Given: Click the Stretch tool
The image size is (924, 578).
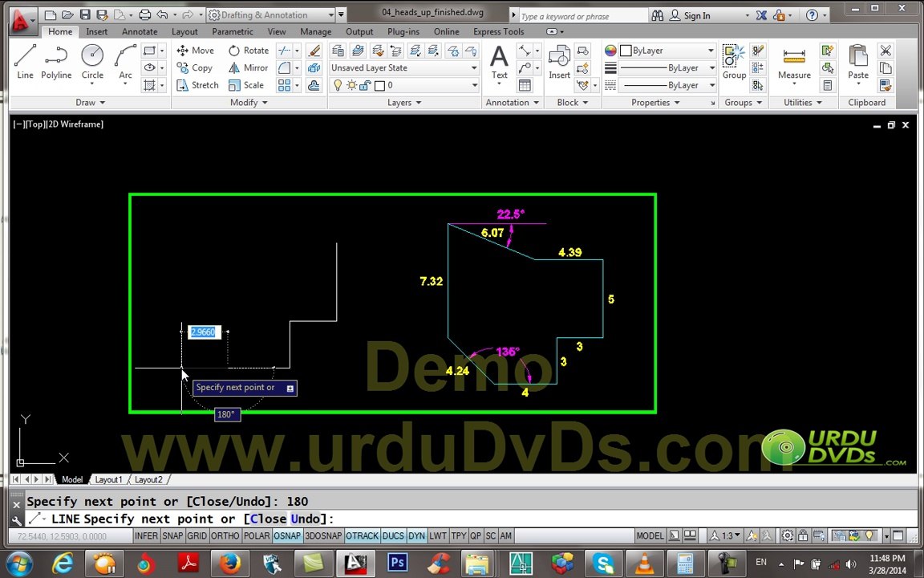Looking at the screenshot, I should click(197, 85).
